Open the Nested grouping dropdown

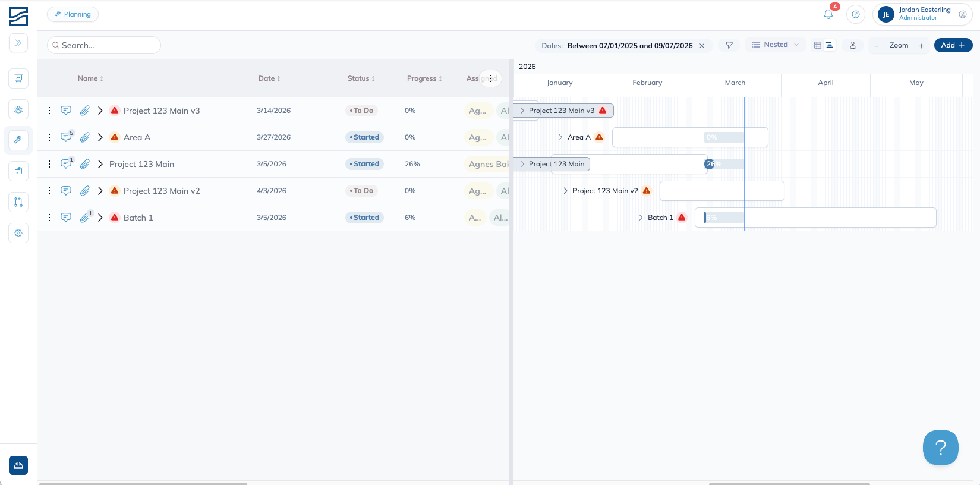(775, 45)
